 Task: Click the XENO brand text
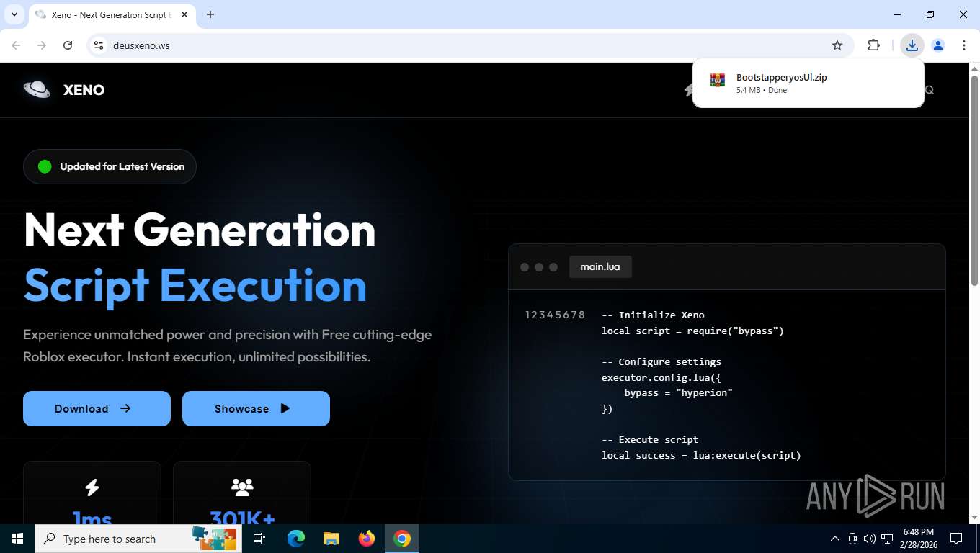click(x=84, y=90)
